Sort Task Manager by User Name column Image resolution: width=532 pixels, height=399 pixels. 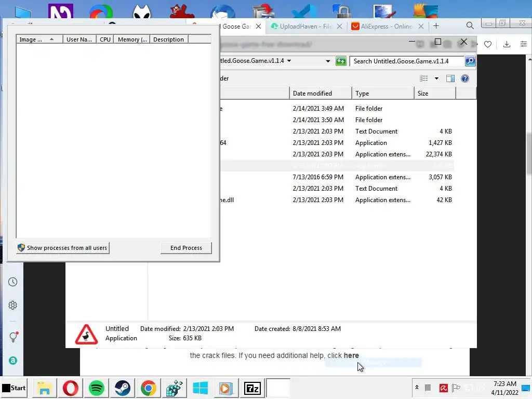(79, 39)
